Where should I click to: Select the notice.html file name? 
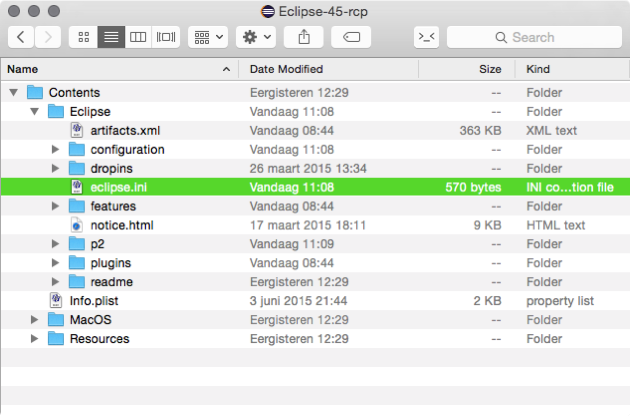[122, 225]
